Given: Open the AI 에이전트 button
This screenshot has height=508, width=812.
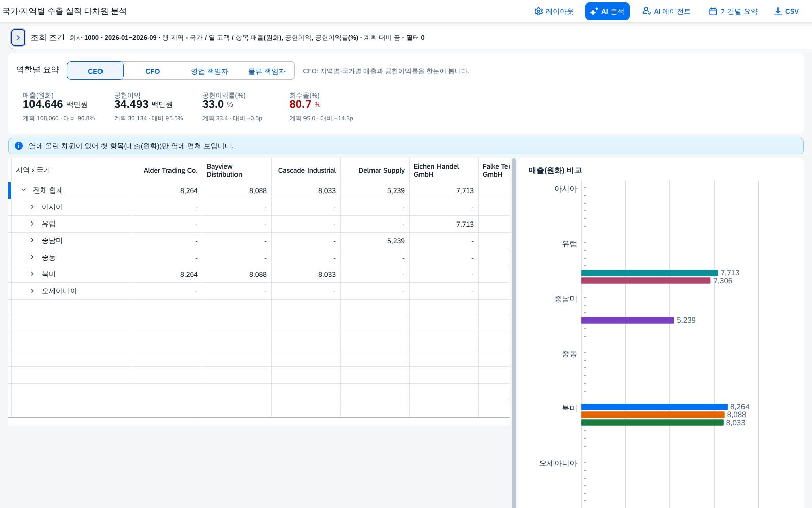Looking at the screenshot, I should tap(666, 11).
